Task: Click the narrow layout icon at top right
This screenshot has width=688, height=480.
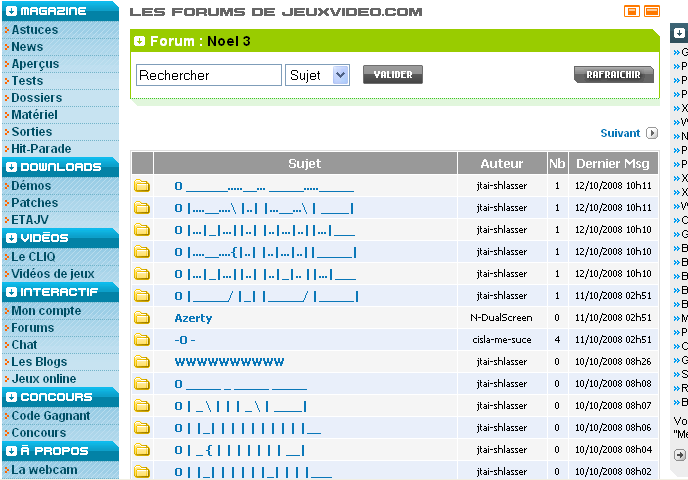Action: pyautogui.click(x=631, y=11)
